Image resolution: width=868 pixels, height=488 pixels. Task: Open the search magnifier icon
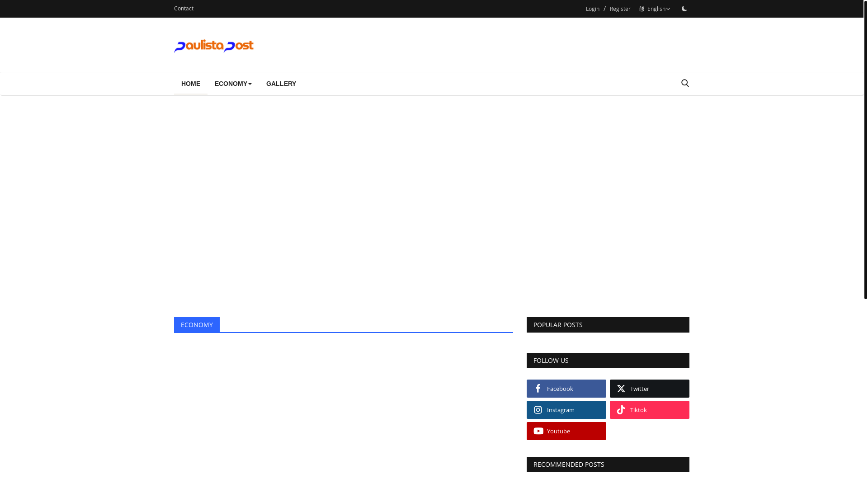click(685, 83)
